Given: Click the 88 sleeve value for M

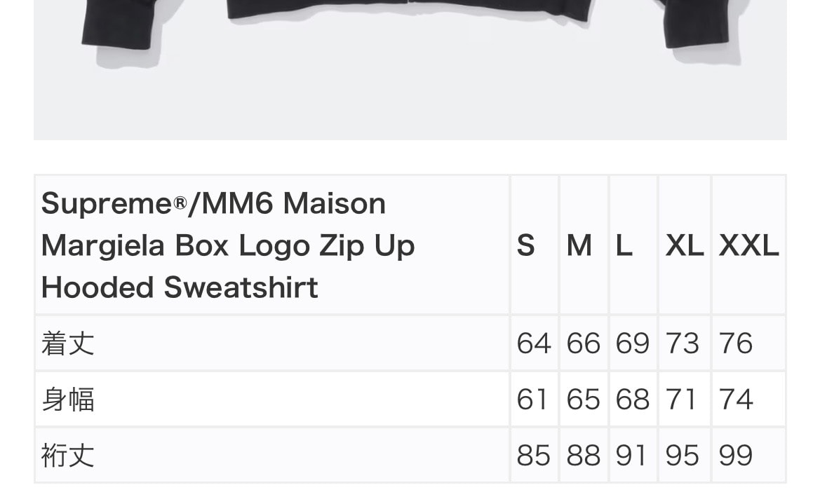Looking at the screenshot, I should click(x=584, y=456).
